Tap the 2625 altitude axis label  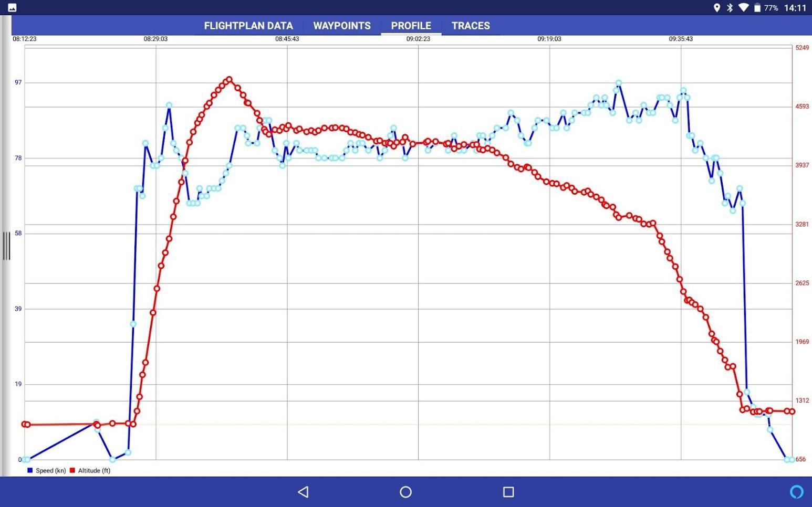[x=802, y=283]
